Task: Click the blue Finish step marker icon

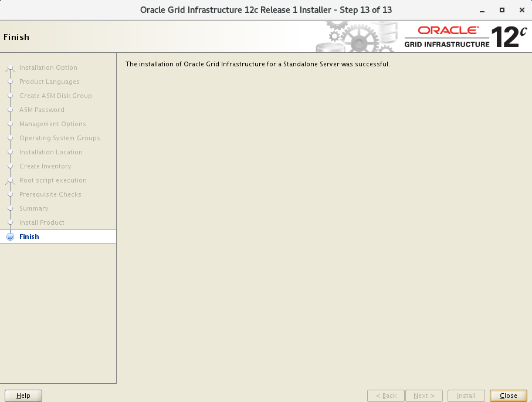Action: pos(10,237)
